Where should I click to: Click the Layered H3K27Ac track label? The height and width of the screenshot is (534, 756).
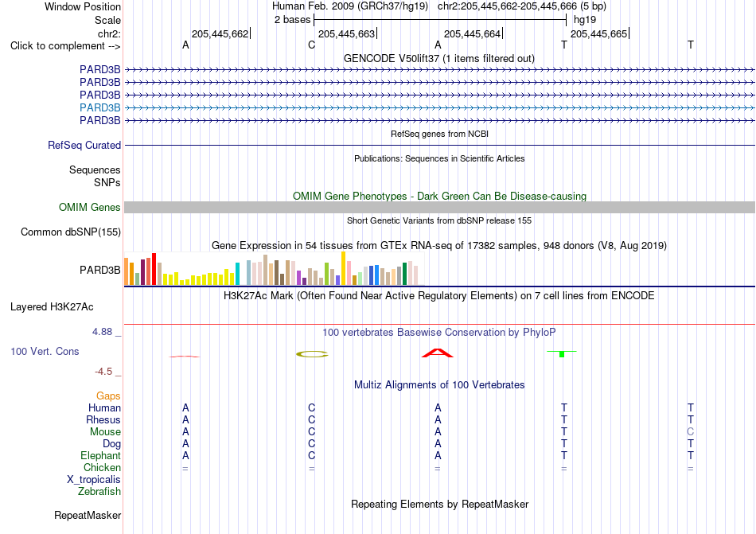(x=52, y=307)
